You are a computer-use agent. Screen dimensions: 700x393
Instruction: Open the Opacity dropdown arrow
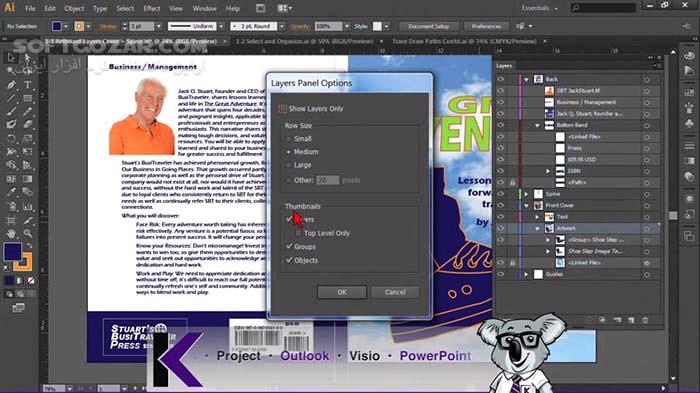(347, 26)
